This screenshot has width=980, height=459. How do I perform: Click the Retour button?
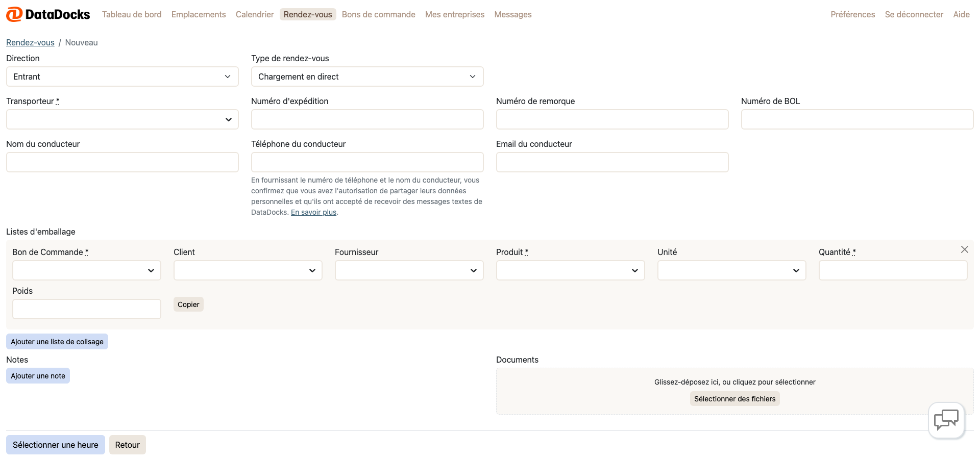coord(128,445)
